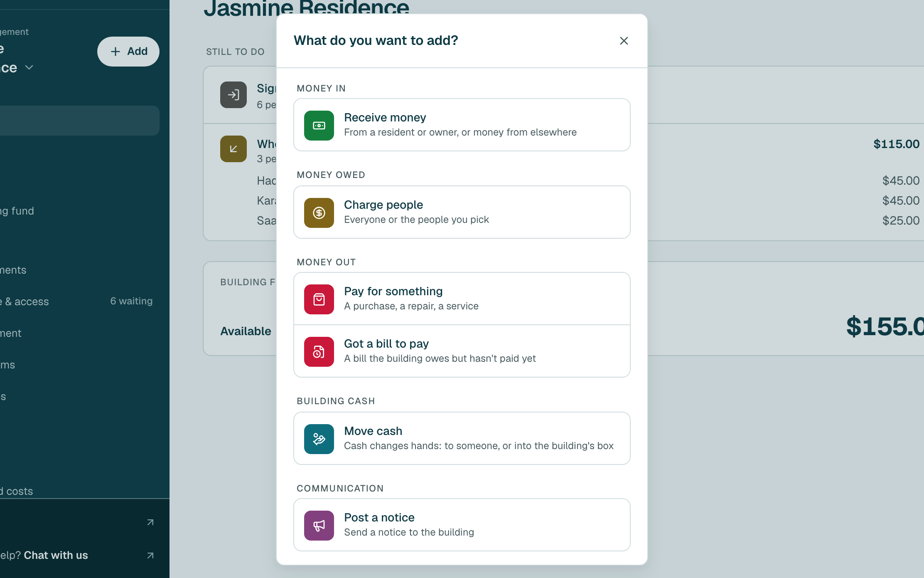Click the sign-in arrow icon under Still to do

(x=233, y=95)
